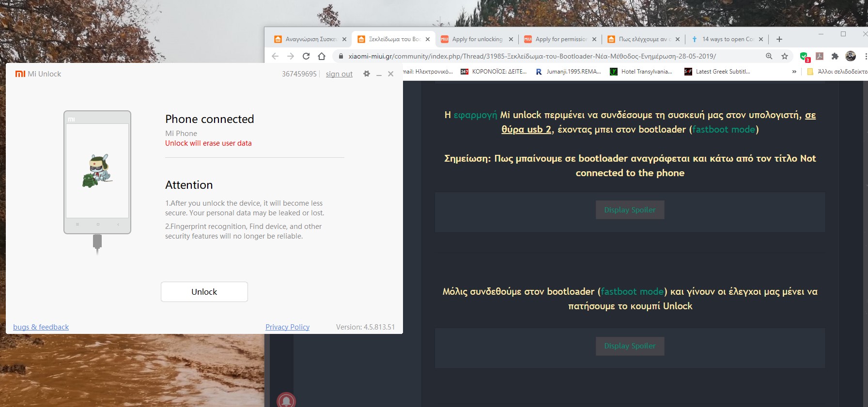The width and height of the screenshot is (868, 407).
Task: Reload the current page
Action: click(306, 56)
